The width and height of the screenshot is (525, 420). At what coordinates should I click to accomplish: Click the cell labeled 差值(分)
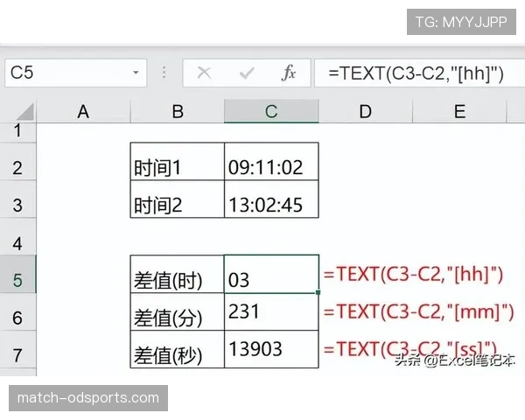177,311
